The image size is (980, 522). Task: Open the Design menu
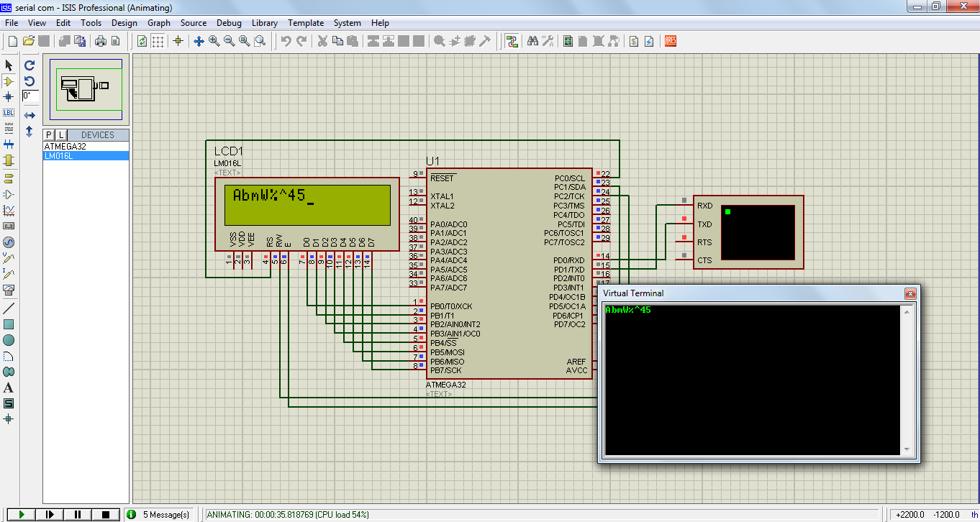click(x=124, y=23)
